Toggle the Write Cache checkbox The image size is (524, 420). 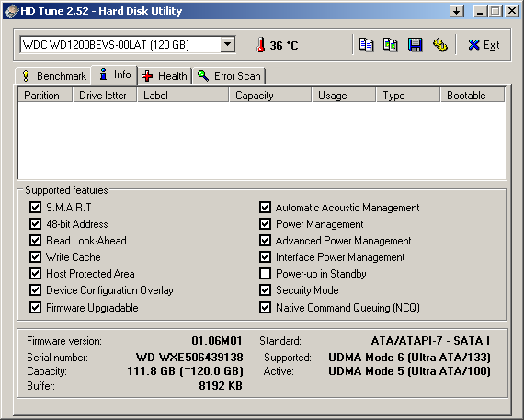[35, 256]
